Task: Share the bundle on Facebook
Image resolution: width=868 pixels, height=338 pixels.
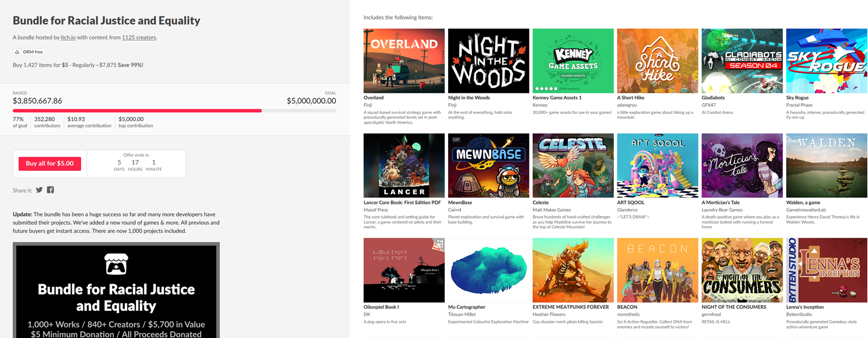Action: point(50,190)
